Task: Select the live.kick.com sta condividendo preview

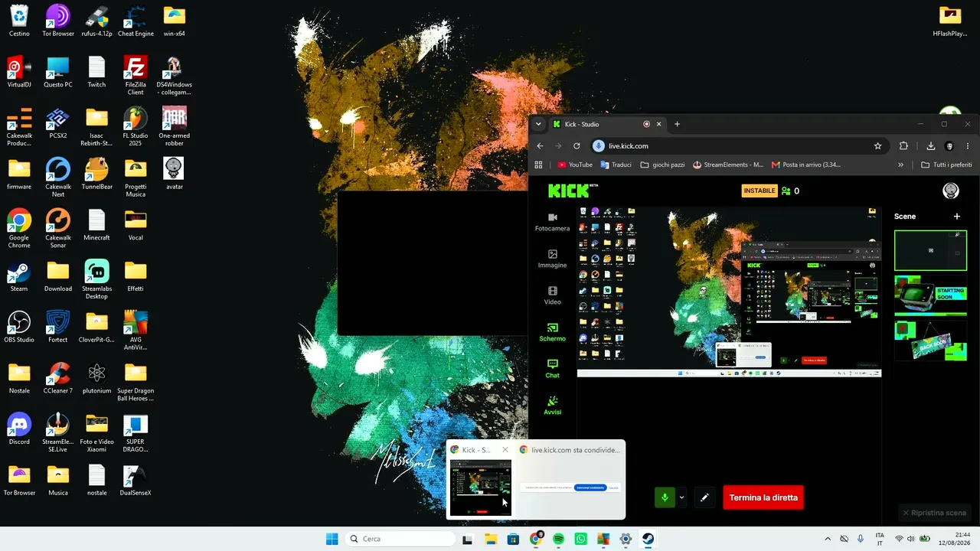Action: pos(570,481)
